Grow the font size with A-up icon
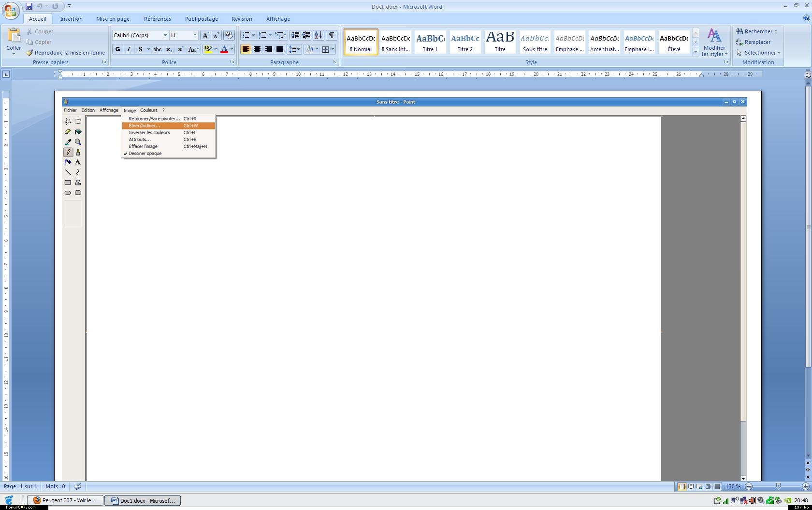This screenshot has height=510, width=812. (205, 35)
